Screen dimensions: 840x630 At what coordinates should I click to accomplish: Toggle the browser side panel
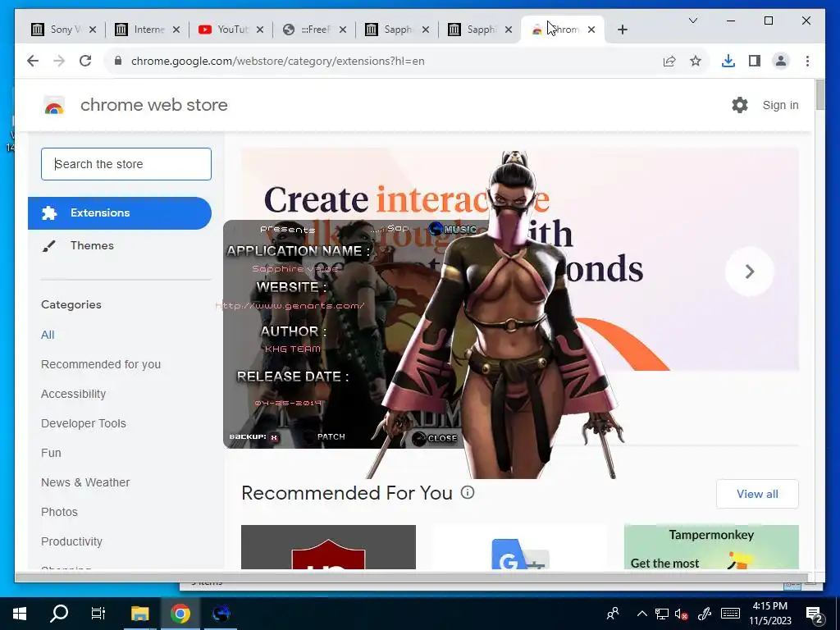coord(755,61)
